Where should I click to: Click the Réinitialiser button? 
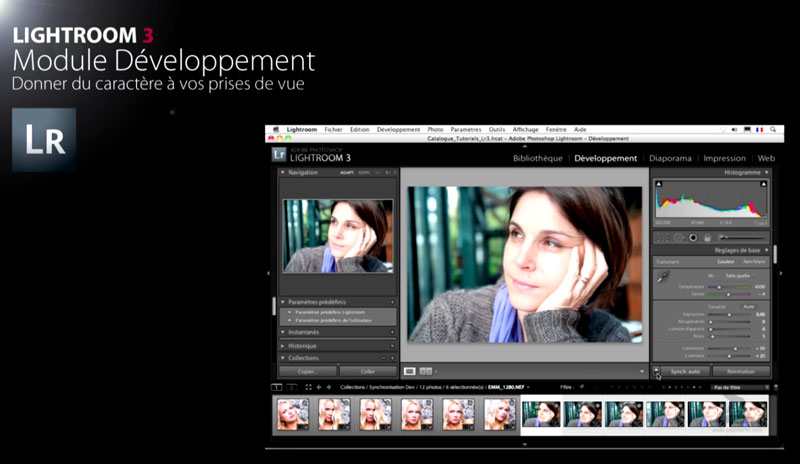741,371
